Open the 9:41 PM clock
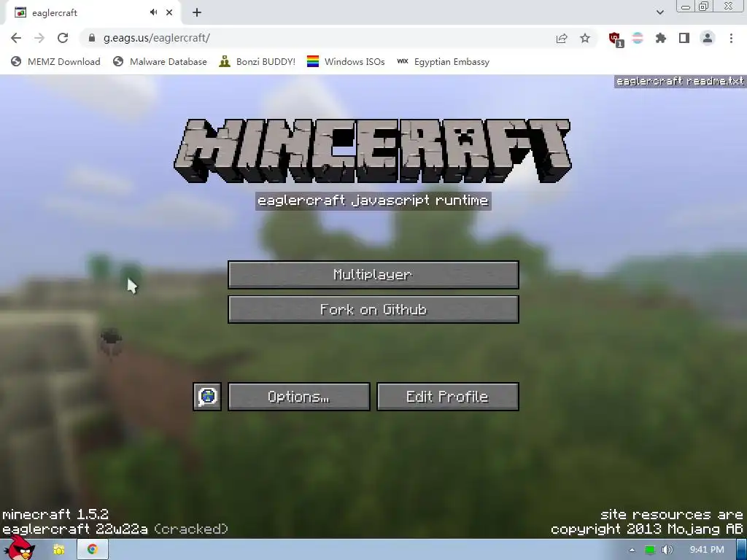Image resolution: width=747 pixels, height=560 pixels. click(707, 550)
